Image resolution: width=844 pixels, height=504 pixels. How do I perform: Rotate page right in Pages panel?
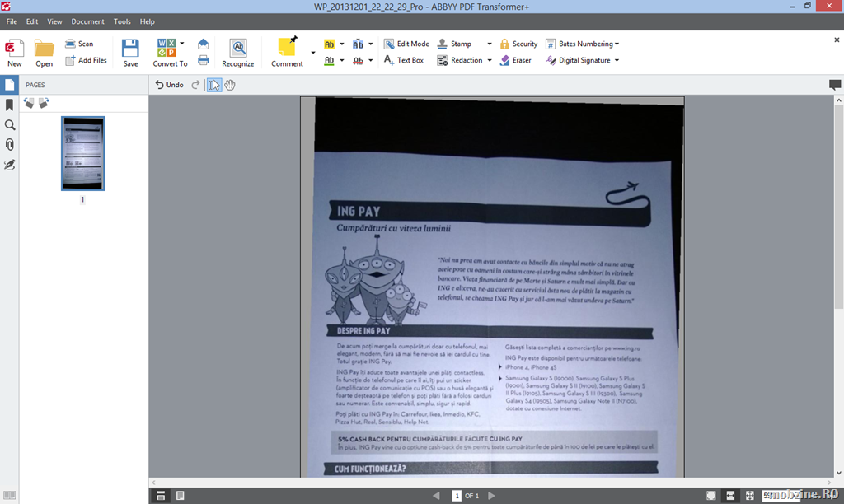tap(44, 103)
